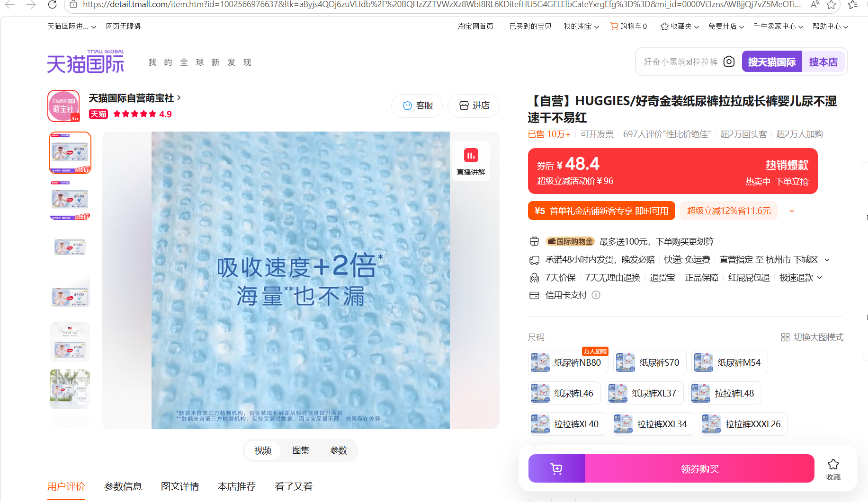868x502 pixels.
Task: Select size 纸尿裤NB80
Action: pos(569,363)
